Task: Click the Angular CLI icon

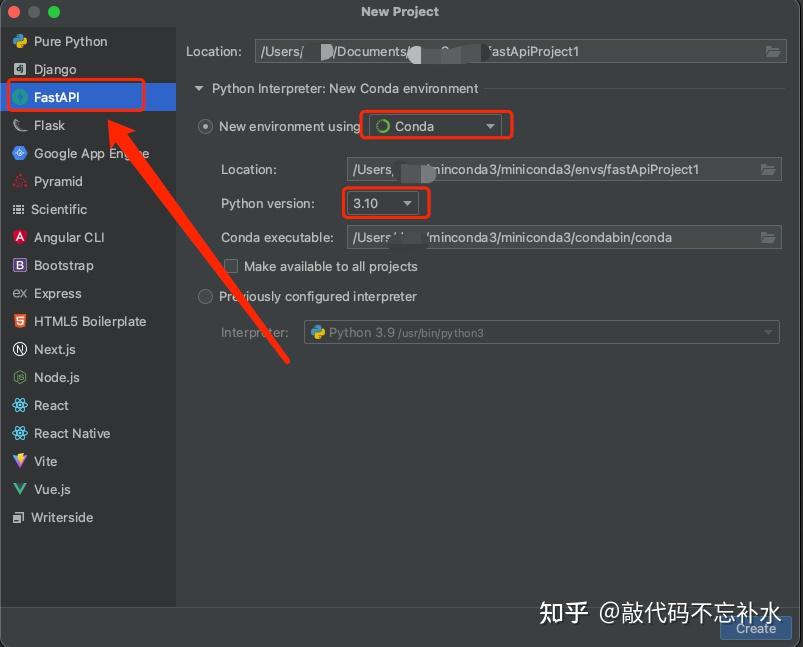Action: pos(19,237)
